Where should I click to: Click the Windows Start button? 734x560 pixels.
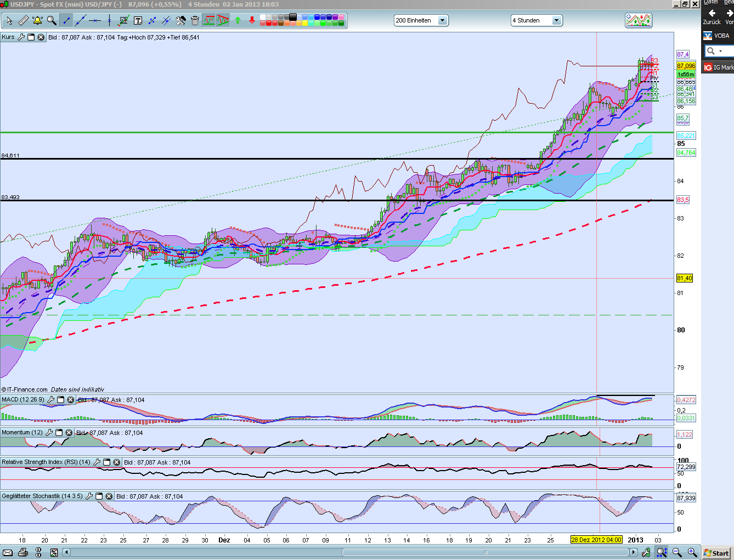pos(716,553)
